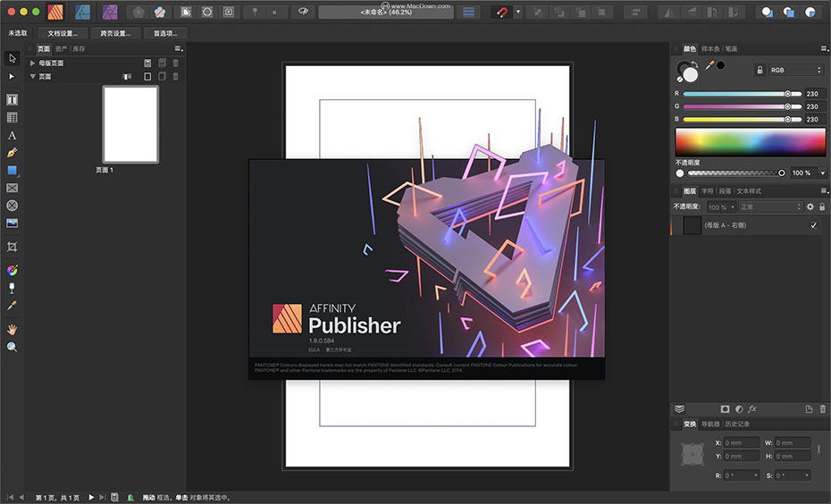
Task: Choose the Frame Text tool
Action: click(x=13, y=99)
